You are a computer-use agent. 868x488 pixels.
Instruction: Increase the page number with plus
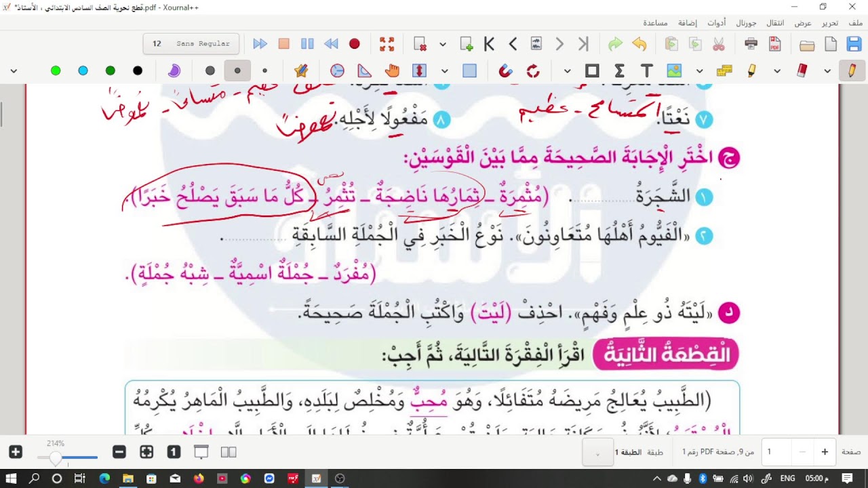click(825, 452)
